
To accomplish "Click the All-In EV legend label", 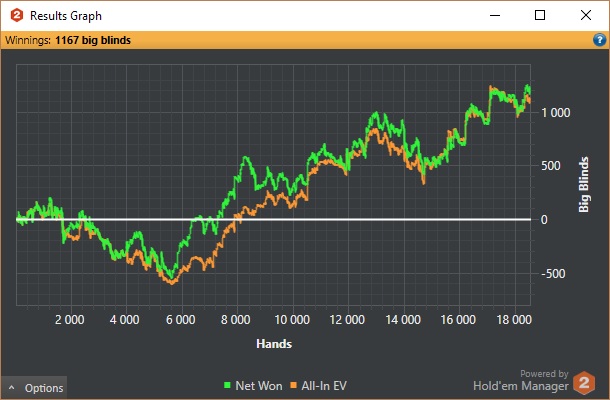I will click(x=324, y=386).
